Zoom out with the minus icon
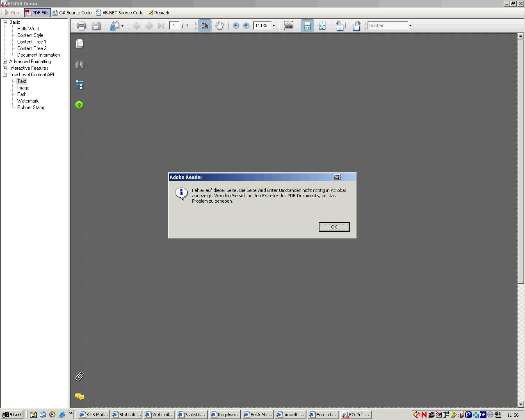 pos(236,26)
